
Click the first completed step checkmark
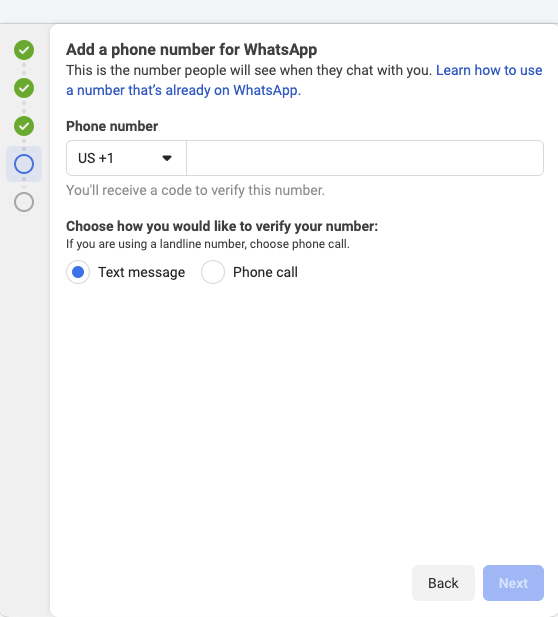click(x=24, y=50)
